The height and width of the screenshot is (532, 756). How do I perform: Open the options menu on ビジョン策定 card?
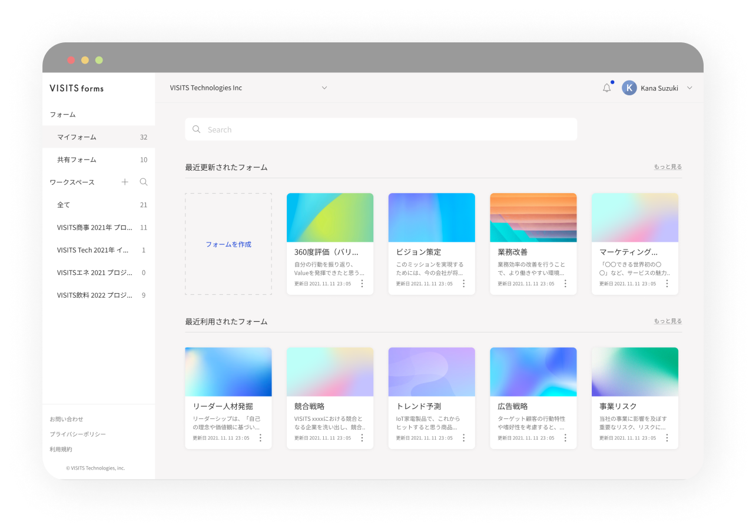click(464, 283)
